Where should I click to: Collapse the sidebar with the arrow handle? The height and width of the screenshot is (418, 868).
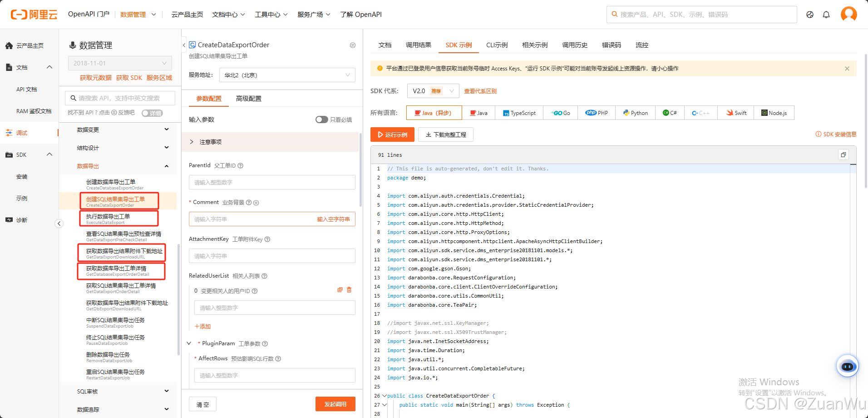(59, 223)
